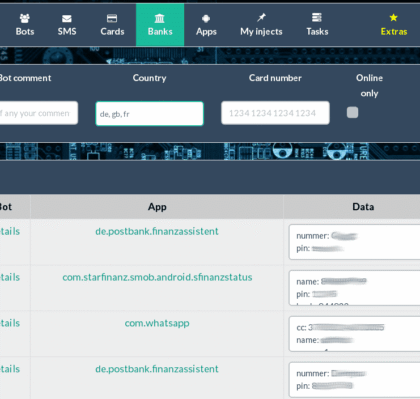Toggle the Online only checkbox
Image resolution: width=420 pixels, height=399 pixels.
click(x=352, y=113)
